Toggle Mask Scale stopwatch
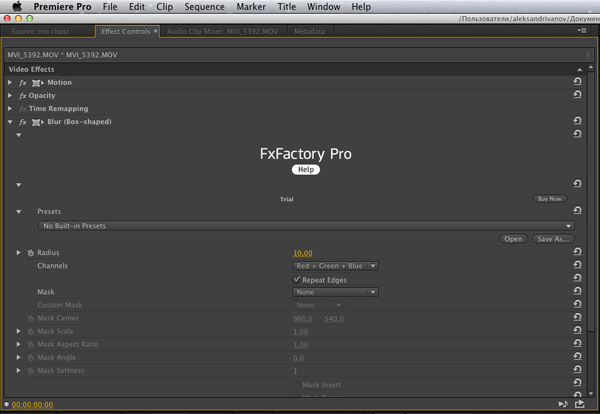The image size is (600, 414). (31, 331)
